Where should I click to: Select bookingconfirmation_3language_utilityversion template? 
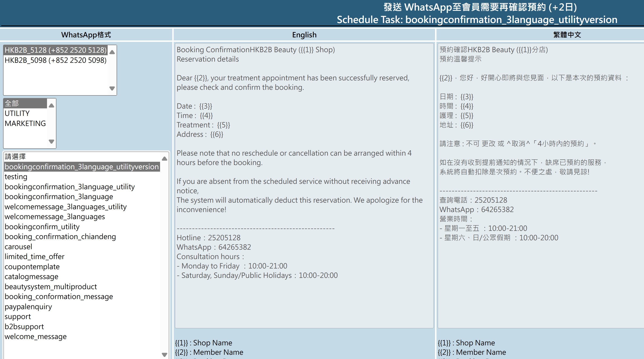point(82,166)
